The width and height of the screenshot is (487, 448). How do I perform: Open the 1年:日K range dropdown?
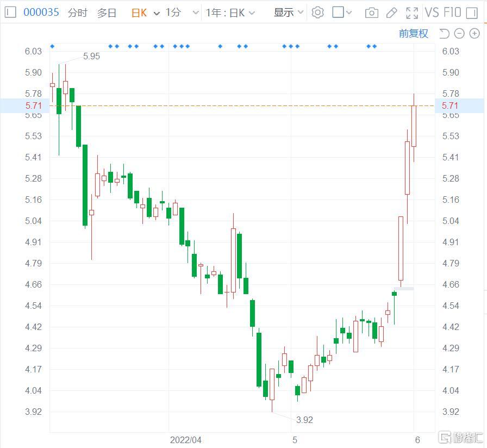click(230, 13)
